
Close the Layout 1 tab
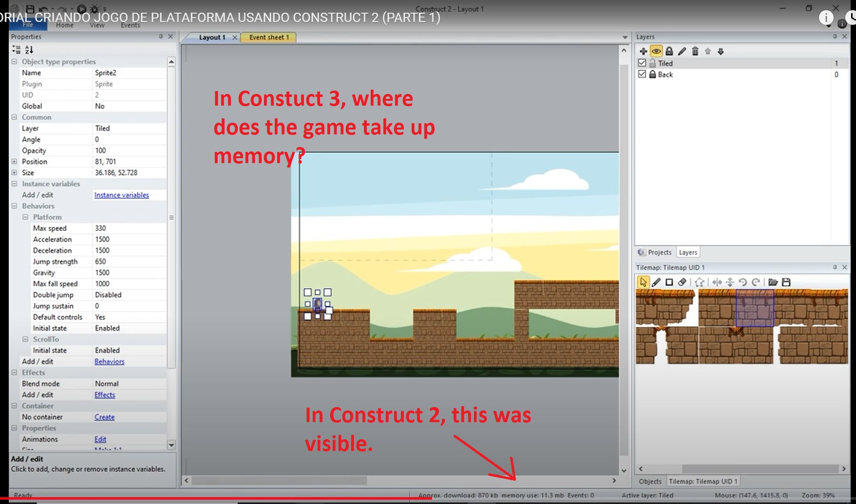pyautogui.click(x=235, y=37)
